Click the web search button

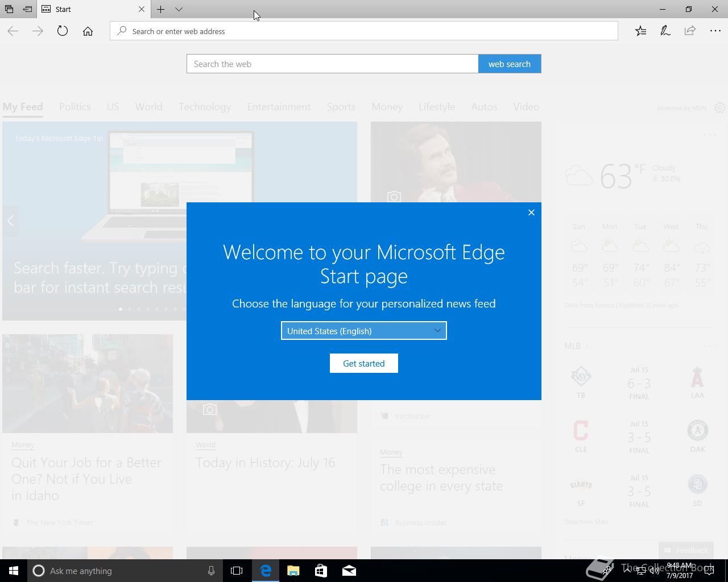point(510,64)
